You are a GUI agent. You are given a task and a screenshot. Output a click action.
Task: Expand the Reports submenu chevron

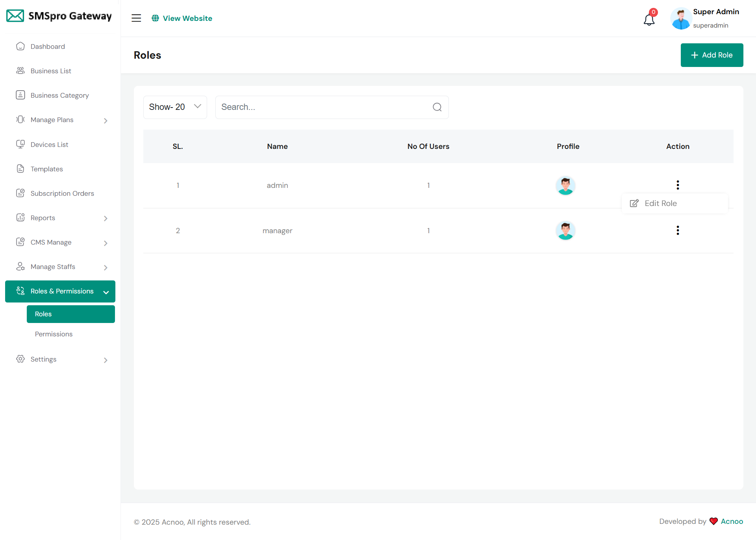[106, 218]
